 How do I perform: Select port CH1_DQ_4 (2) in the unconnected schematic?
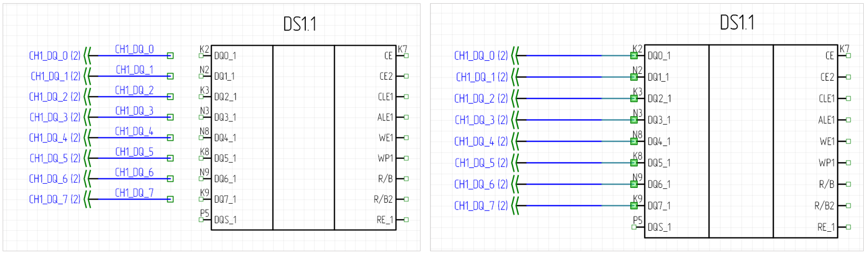click(x=55, y=138)
